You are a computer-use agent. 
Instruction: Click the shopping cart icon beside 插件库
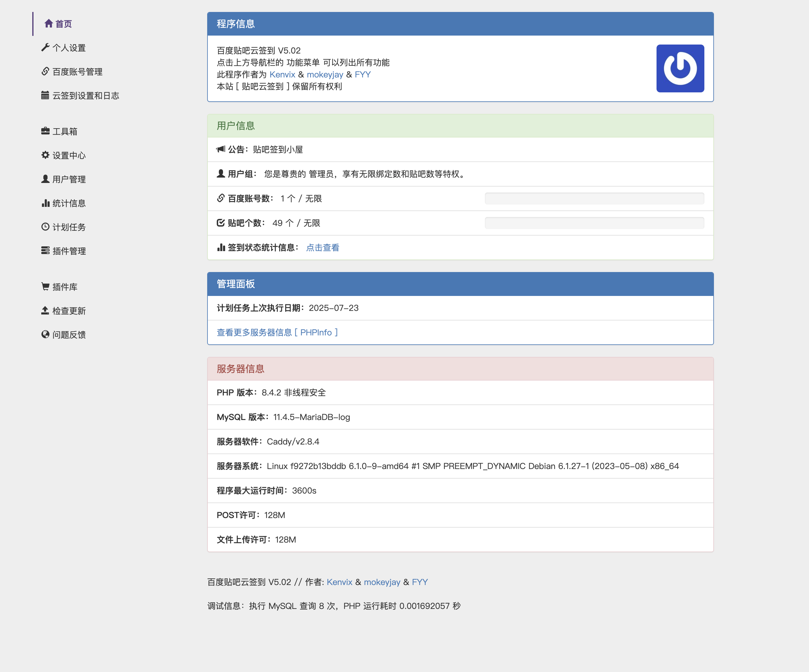[45, 286]
